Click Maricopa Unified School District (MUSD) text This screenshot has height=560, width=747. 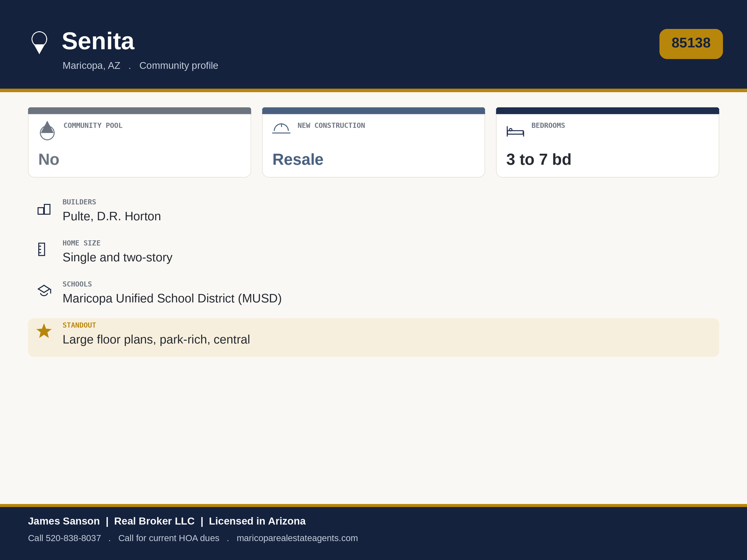coord(172,298)
